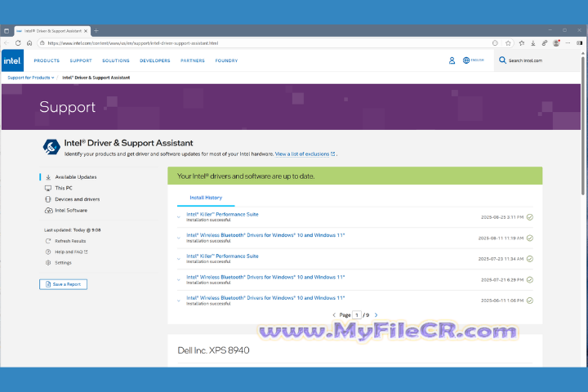Screen dimensions: 588x392
Task: Open the SUPPORT menu
Action: tap(81, 60)
